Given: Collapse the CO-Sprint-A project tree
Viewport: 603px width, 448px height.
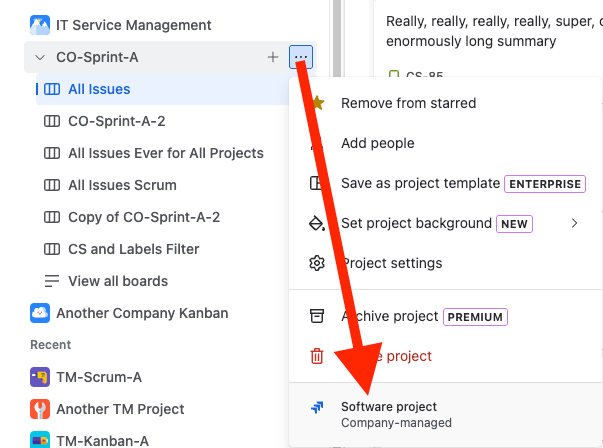Looking at the screenshot, I should coord(40,57).
